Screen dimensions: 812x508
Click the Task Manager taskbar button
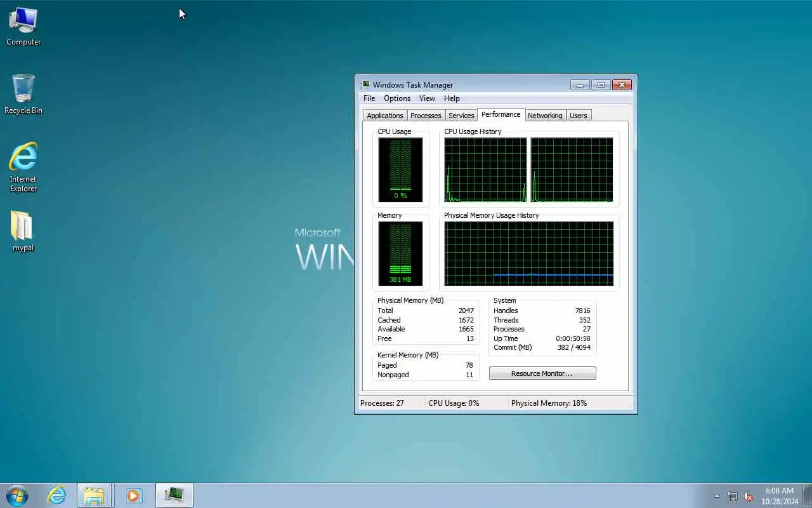pos(174,495)
